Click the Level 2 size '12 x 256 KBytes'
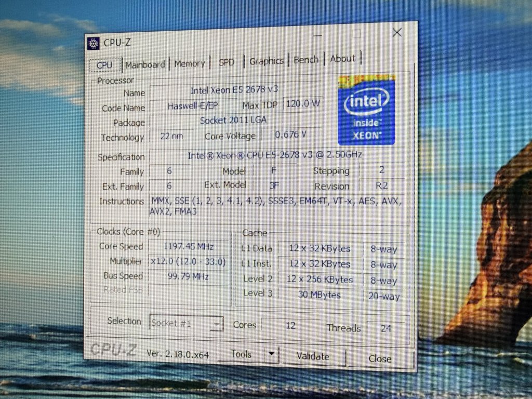Image resolution: width=532 pixels, height=399 pixels. point(320,280)
